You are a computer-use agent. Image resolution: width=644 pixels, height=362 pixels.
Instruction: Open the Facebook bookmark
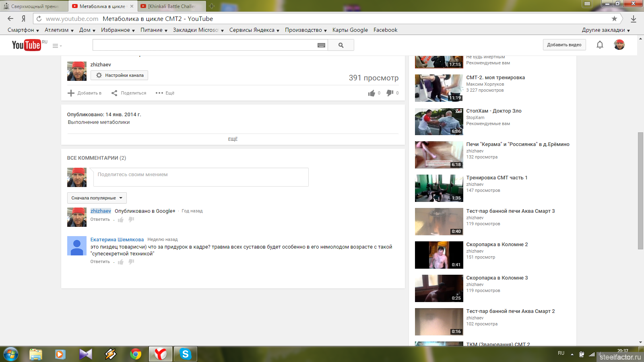click(x=385, y=30)
